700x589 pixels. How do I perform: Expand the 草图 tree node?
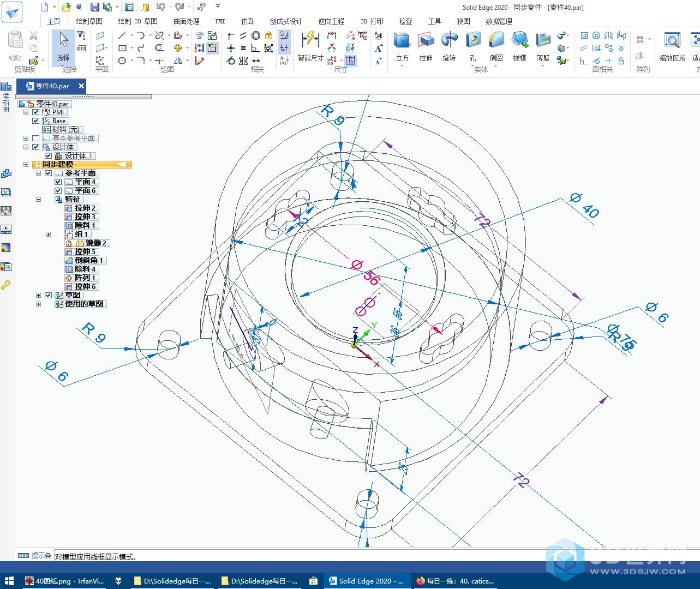coord(38,296)
